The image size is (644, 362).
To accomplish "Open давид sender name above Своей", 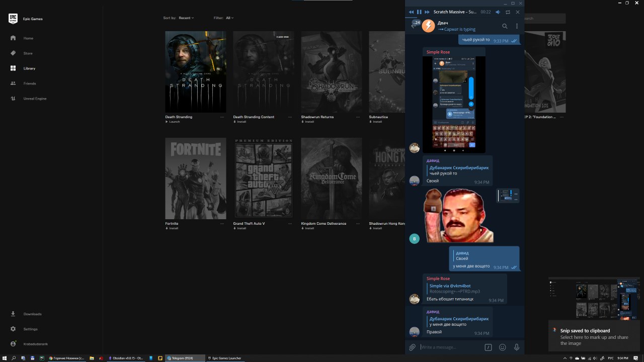I will point(433,161).
